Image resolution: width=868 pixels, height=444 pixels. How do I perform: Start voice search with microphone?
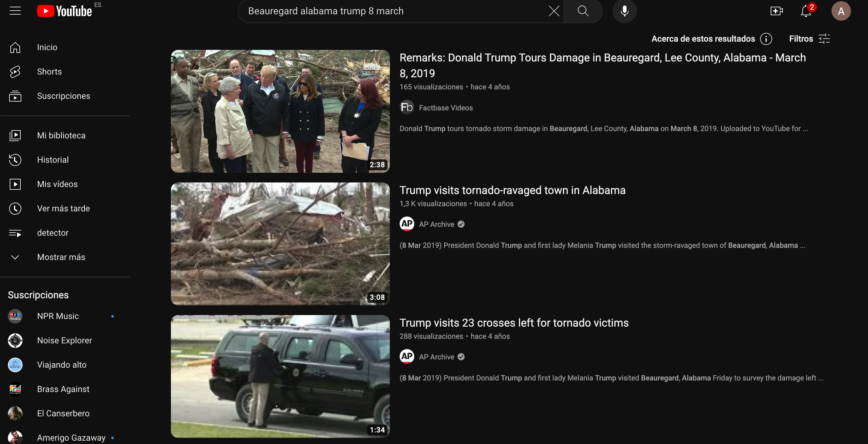(x=624, y=11)
